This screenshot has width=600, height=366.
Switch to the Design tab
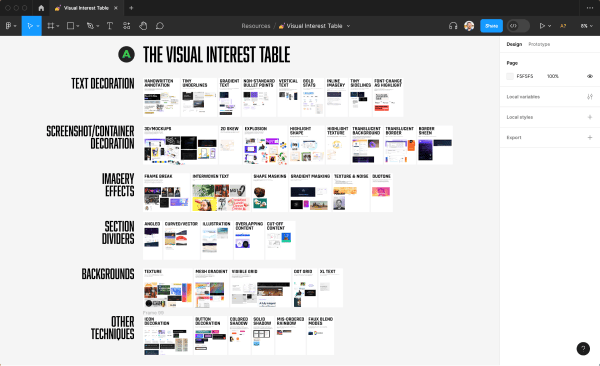pyautogui.click(x=514, y=44)
